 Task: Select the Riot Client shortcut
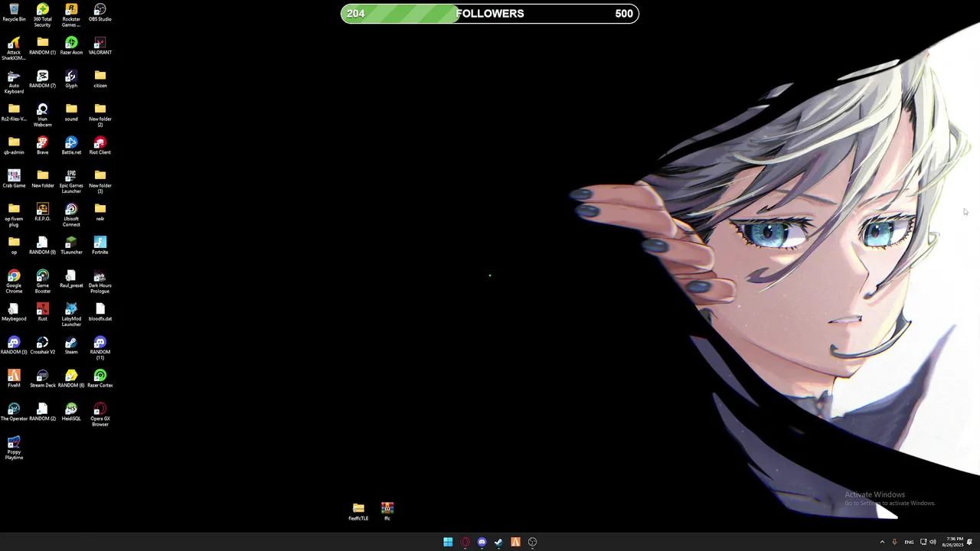[100, 146]
